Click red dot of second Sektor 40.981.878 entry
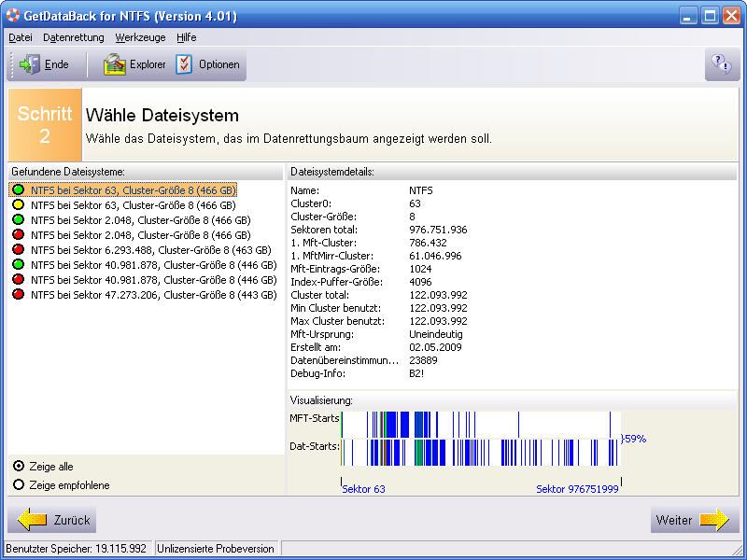Screen dimensions: 747x560 19,279
